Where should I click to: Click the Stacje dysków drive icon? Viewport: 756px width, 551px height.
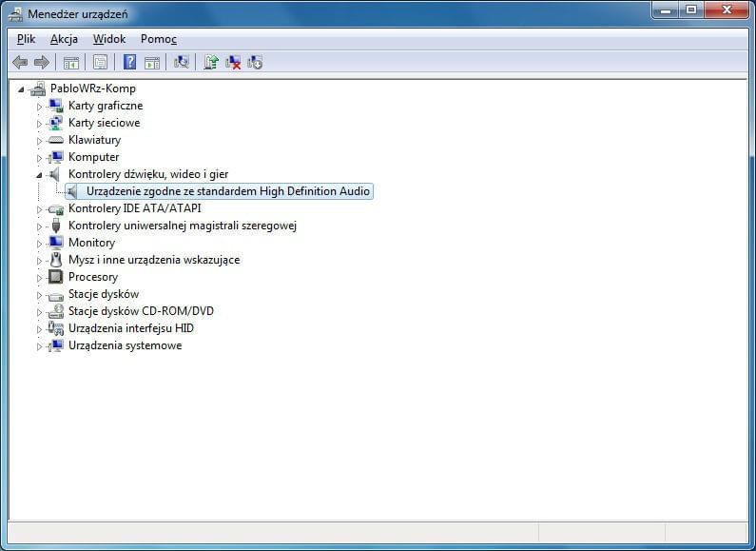tap(56, 295)
